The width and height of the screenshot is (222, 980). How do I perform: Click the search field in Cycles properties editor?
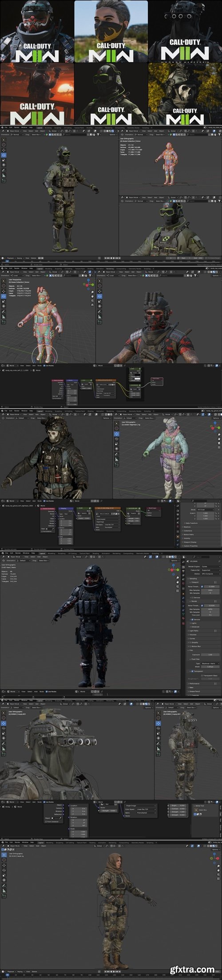point(202,557)
